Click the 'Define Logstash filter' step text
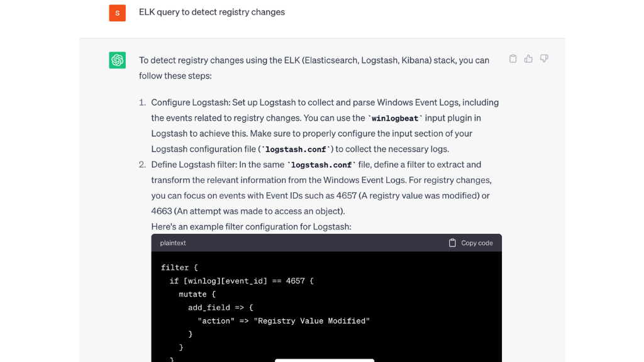 click(x=194, y=165)
